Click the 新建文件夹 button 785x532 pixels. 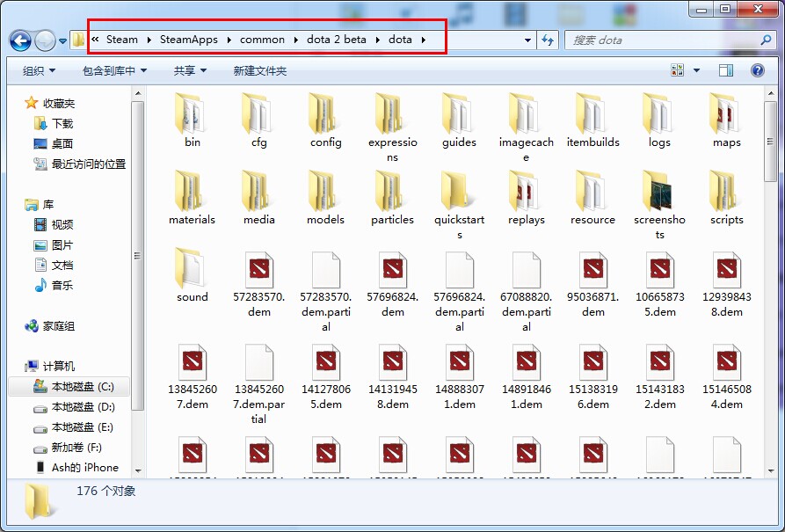click(x=260, y=70)
